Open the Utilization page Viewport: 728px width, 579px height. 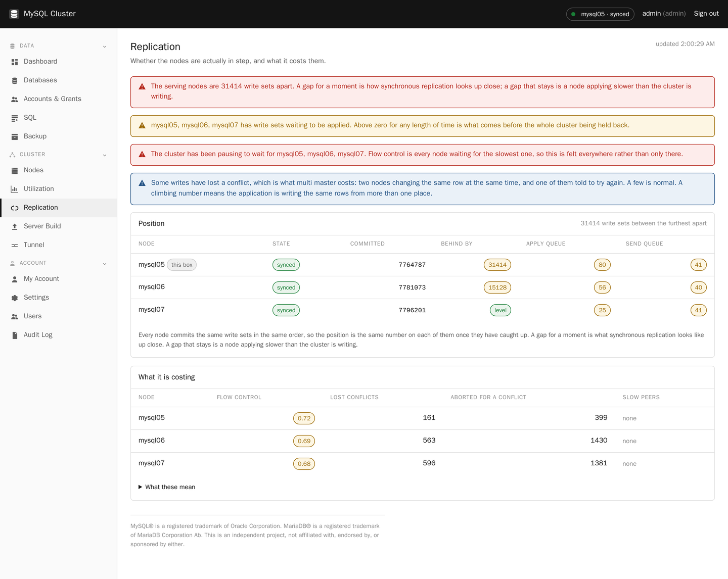click(59, 189)
